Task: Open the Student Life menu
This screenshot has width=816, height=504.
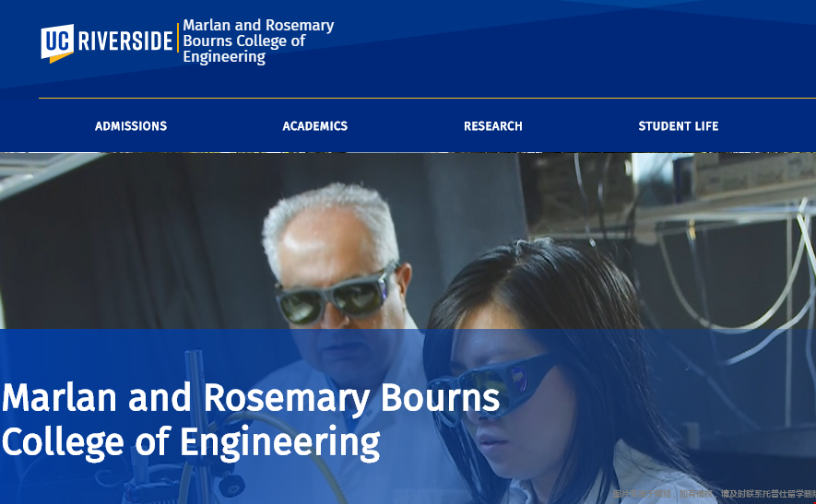Action: pos(678,126)
